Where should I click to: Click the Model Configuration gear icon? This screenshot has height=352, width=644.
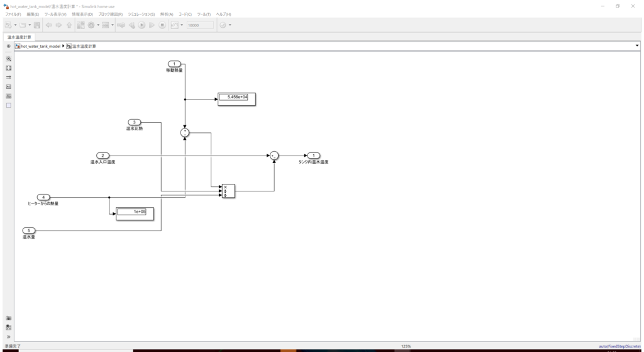(x=91, y=25)
